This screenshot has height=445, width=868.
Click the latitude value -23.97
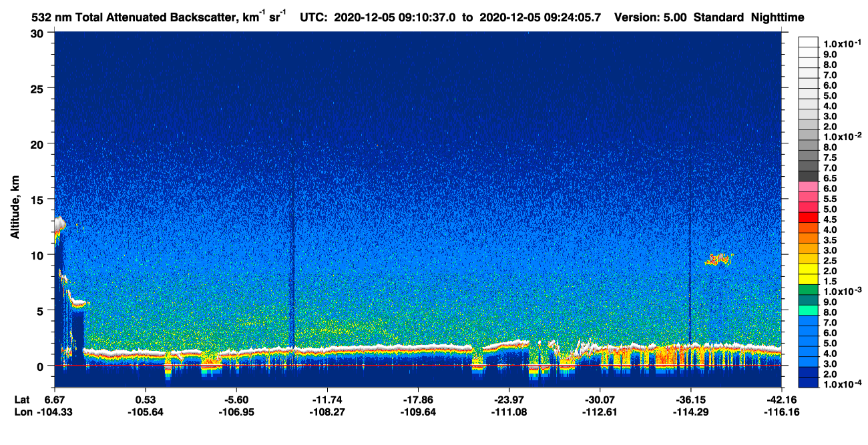click(x=508, y=399)
